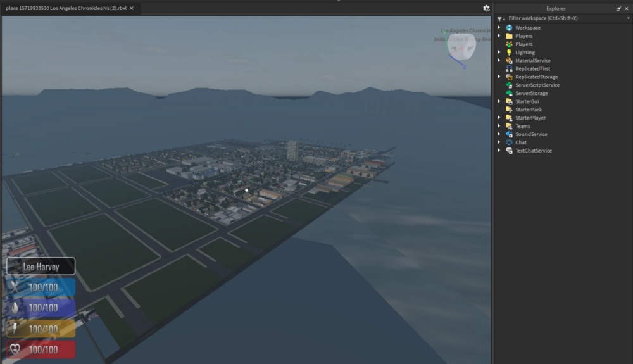Screen dimensions: 633x364
Task: Expand the StarterGui node
Action: tap(499, 101)
